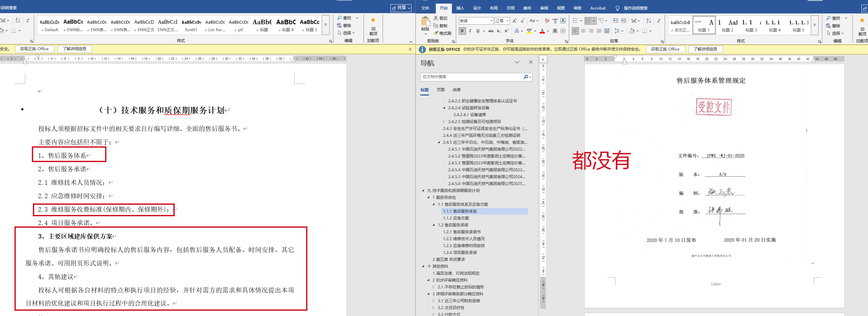Click the yellow text highlight color button
Viewport: 868px width, 316px height.
pos(529,31)
